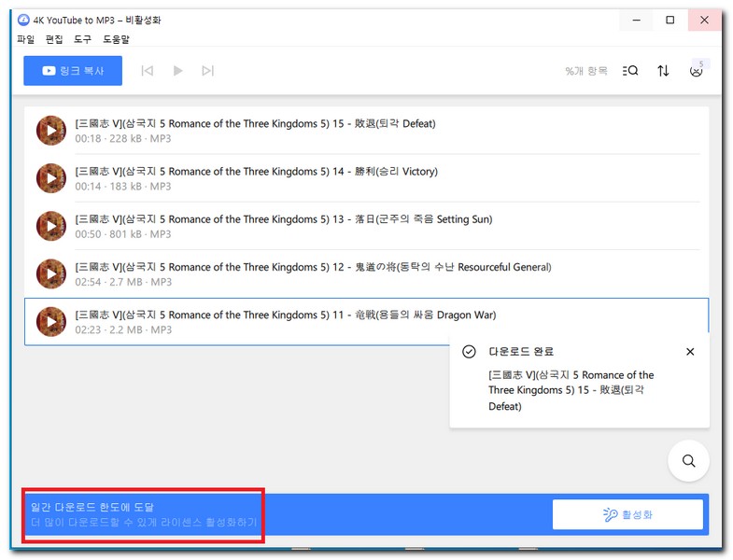Viewport: 733px width, 560px height.
Task: Click the 00:14 · 183 kB · MP3 info
Action: tap(123, 187)
